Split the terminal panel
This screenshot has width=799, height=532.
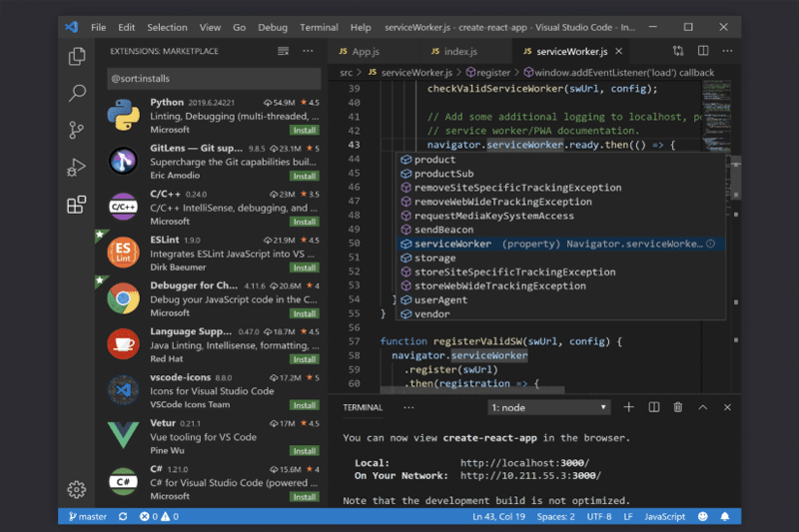click(x=654, y=407)
